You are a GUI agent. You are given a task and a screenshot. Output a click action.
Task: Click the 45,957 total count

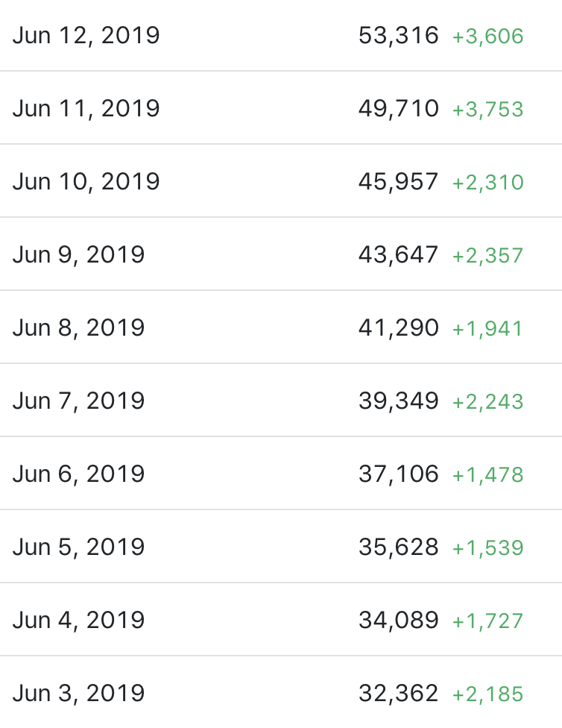(x=399, y=182)
